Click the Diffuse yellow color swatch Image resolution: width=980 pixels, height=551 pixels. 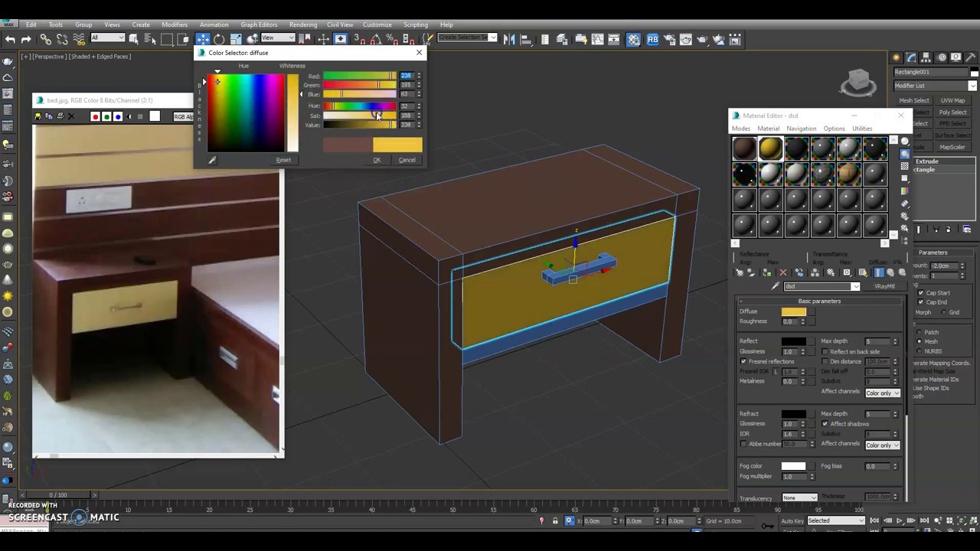tap(793, 311)
